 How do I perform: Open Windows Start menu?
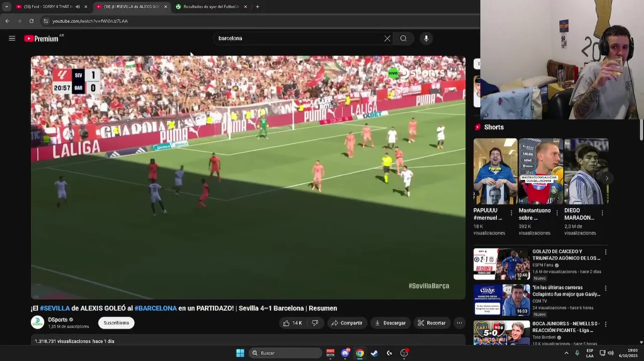240,353
